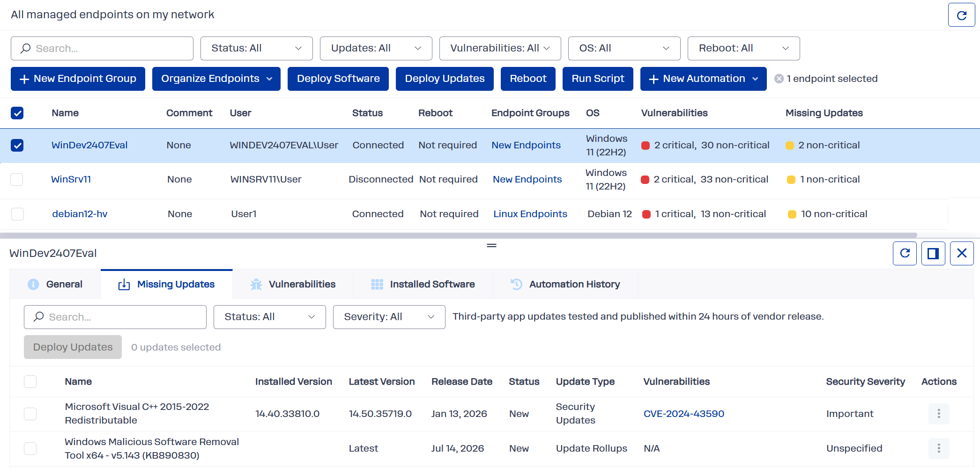Screen dimensions: 980x468
Task: Sort updates by Security Severity header
Action: pyautogui.click(x=865, y=381)
